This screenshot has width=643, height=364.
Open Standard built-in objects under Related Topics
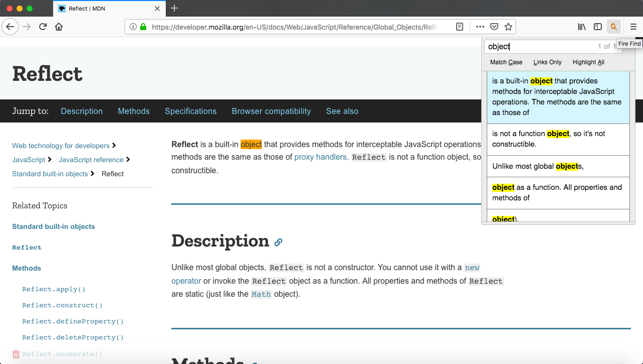53,226
